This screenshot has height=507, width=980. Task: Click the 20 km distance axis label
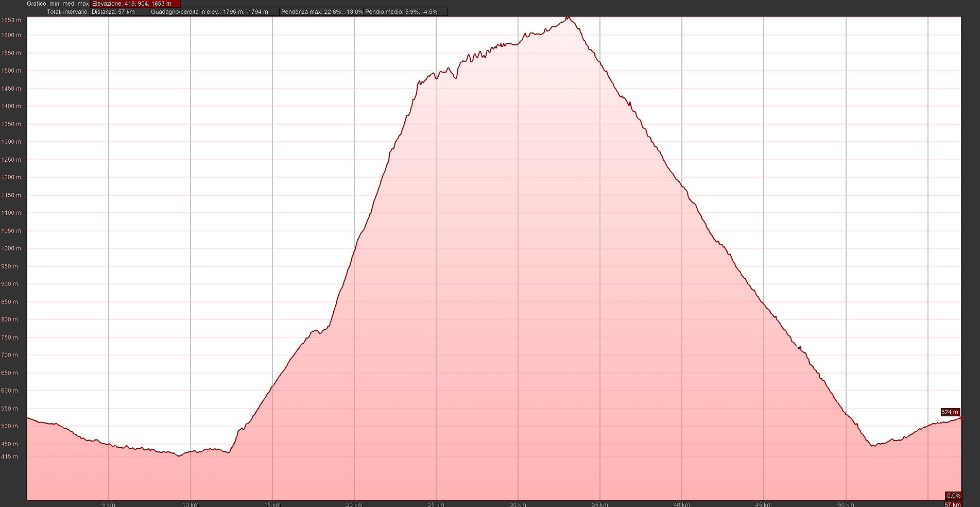tap(354, 504)
